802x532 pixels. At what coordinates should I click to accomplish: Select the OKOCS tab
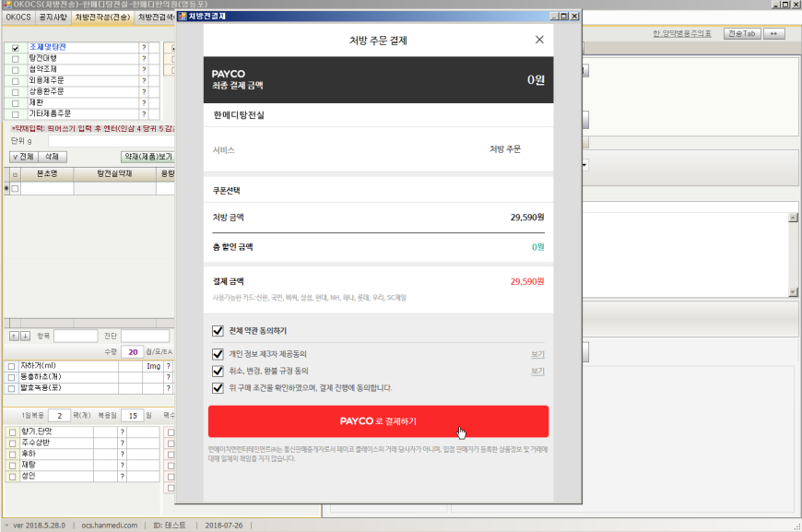tap(18, 18)
